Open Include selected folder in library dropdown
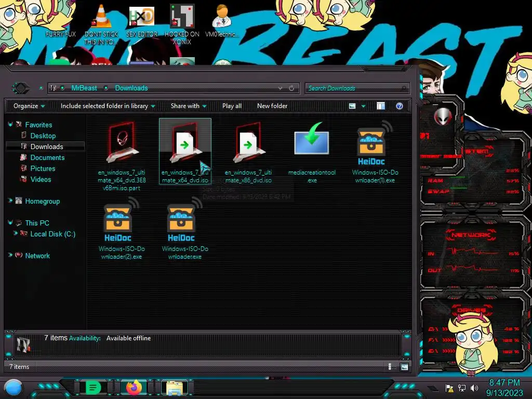532x399 pixels. pyautogui.click(x=108, y=106)
